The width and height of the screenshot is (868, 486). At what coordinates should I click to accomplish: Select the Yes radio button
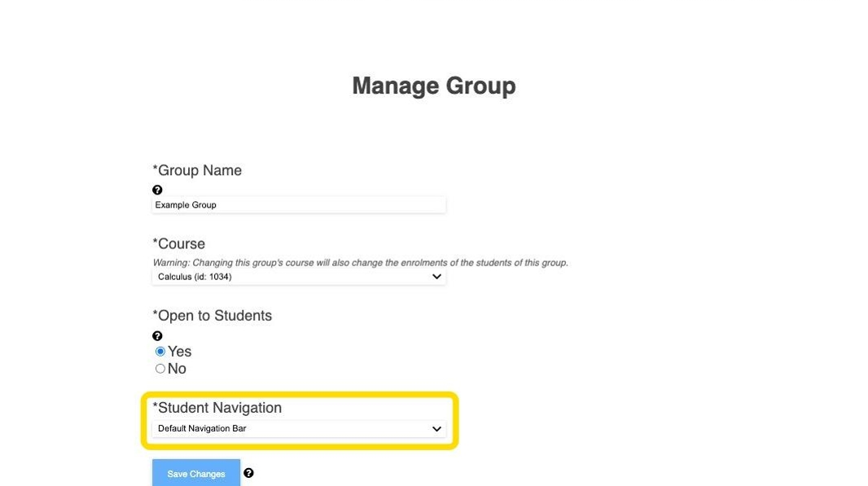[160, 352]
